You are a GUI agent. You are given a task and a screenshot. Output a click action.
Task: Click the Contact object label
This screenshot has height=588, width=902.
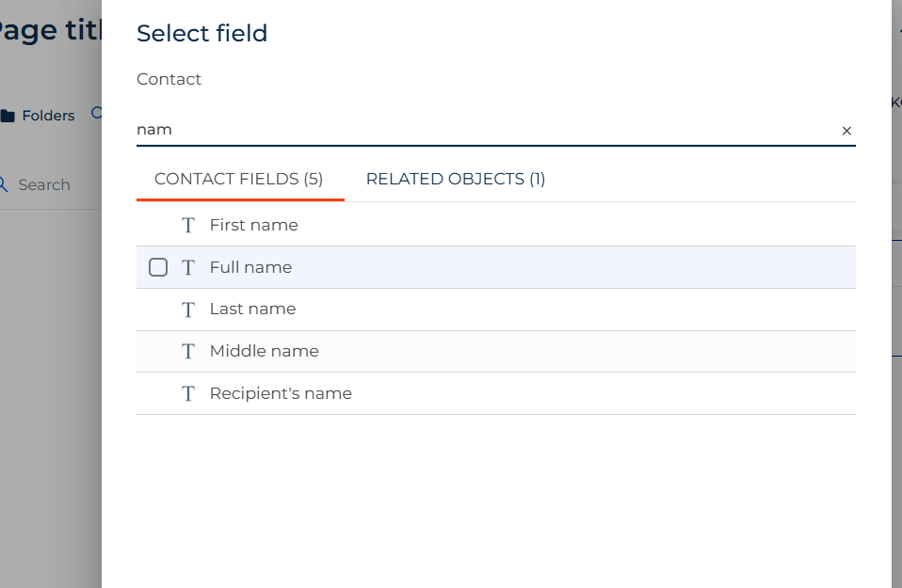pyautogui.click(x=169, y=79)
